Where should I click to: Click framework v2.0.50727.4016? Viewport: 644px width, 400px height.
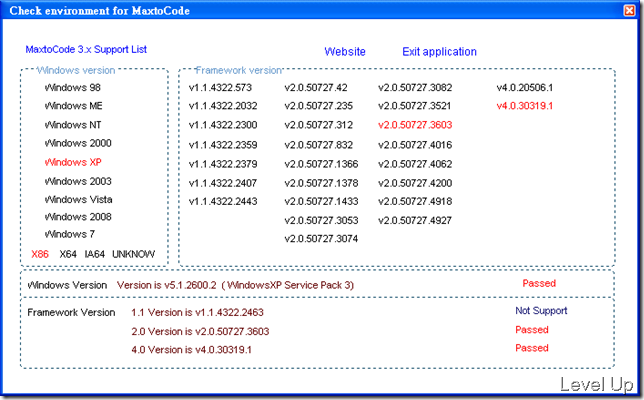[415, 145]
